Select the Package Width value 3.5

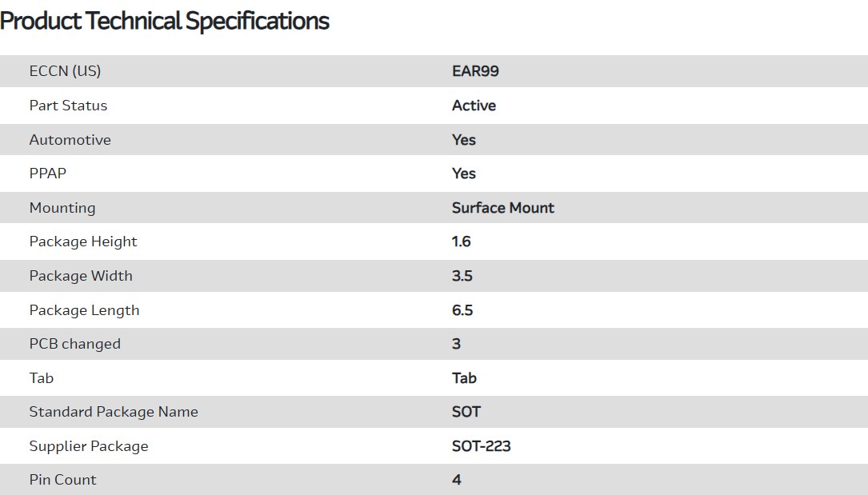tap(462, 276)
